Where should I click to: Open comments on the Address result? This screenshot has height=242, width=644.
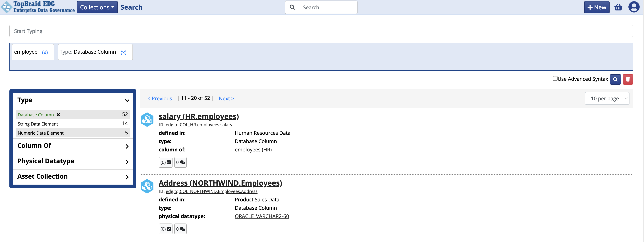[x=180, y=229]
